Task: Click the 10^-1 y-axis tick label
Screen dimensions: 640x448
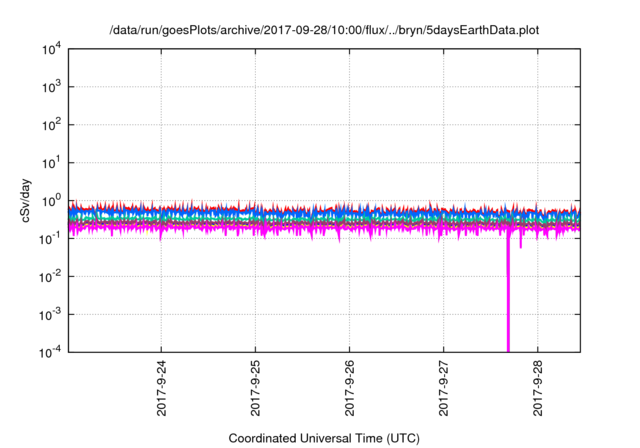Action: 50,239
